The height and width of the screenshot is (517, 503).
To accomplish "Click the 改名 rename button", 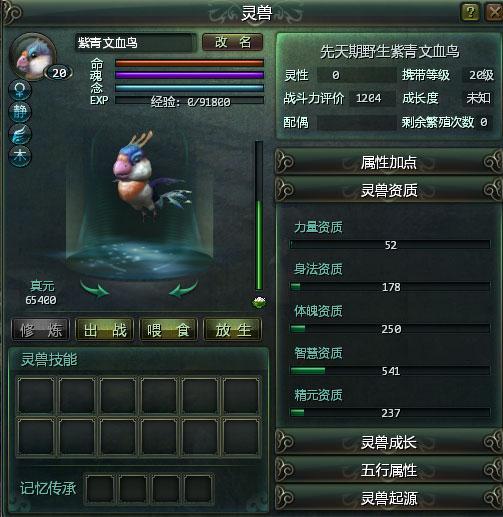I will click(233, 42).
